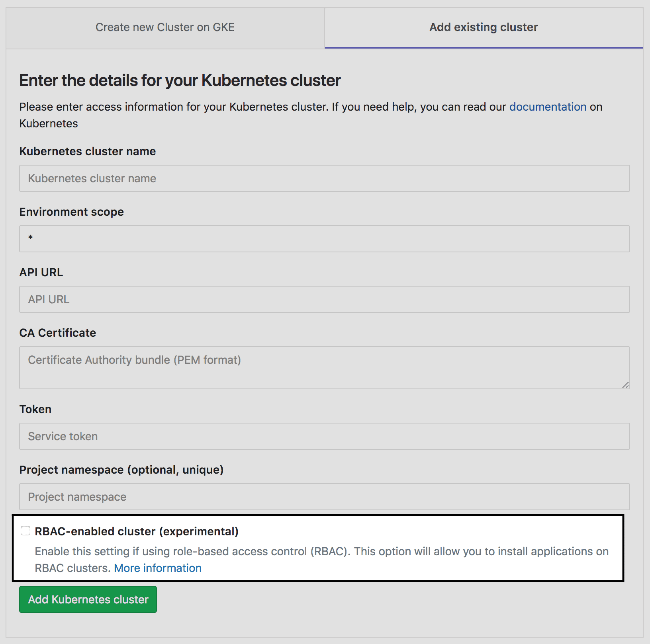Open More information about RBAC clusters
650x644 pixels.
click(157, 568)
